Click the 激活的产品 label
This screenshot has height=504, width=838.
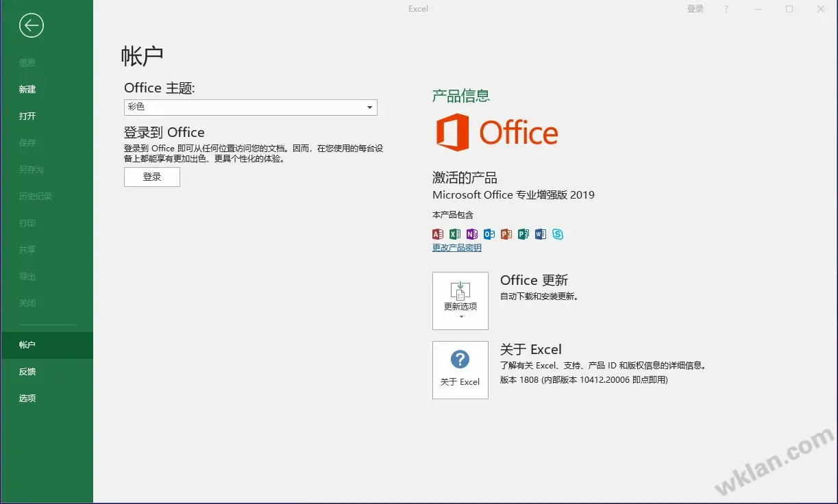pyautogui.click(x=465, y=178)
